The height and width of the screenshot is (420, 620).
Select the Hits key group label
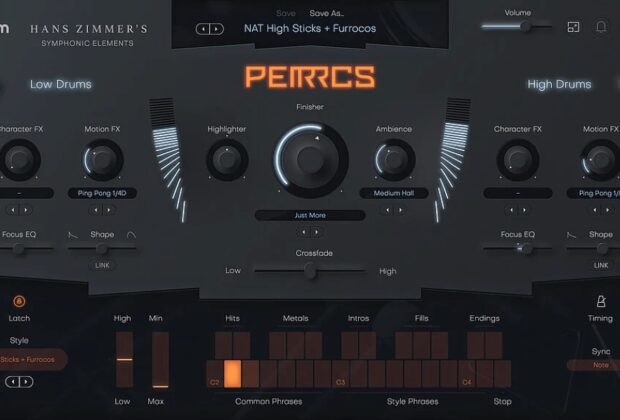click(x=232, y=318)
